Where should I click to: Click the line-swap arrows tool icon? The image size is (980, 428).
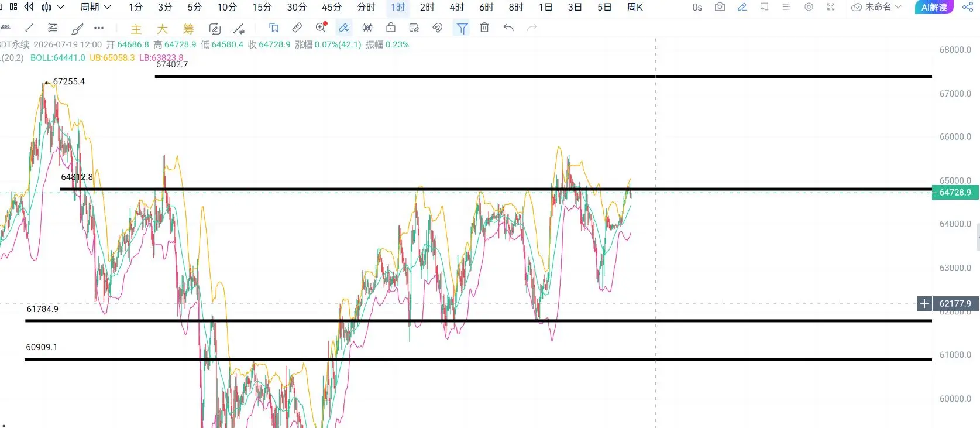pyautogui.click(x=239, y=29)
